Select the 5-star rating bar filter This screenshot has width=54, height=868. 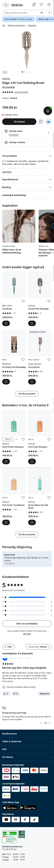click(x=27, y=597)
